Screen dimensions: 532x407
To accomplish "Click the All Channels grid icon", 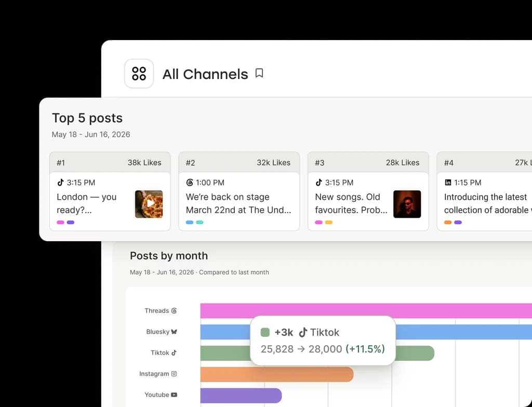I will pyautogui.click(x=139, y=74).
